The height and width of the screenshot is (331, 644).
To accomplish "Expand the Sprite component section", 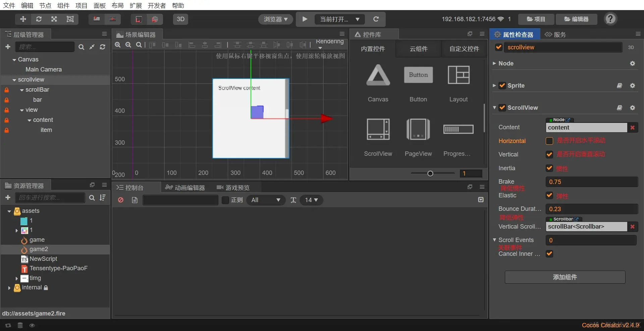I will tap(494, 86).
